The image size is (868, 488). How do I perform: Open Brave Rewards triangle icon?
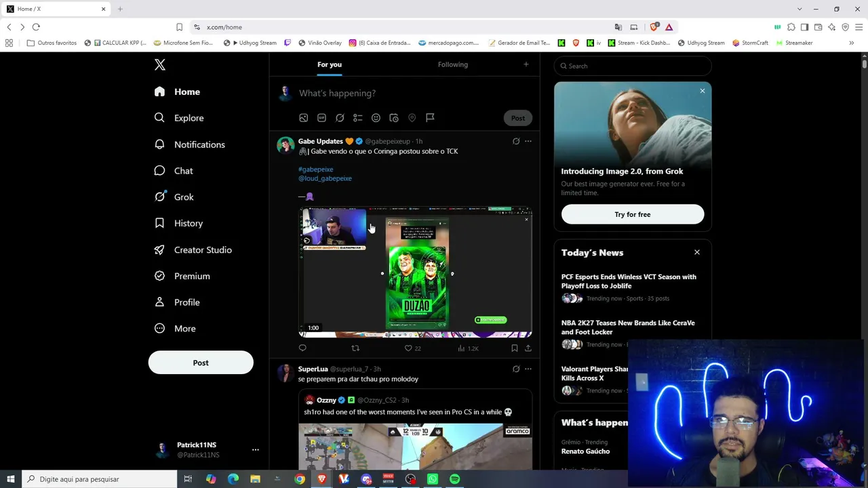click(669, 27)
